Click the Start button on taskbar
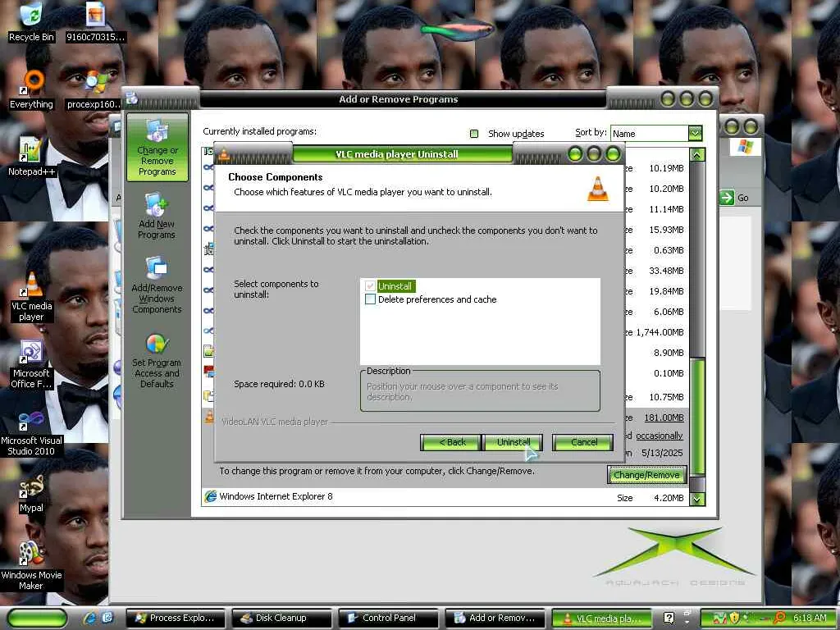Image resolution: width=840 pixels, height=630 pixels. [37, 619]
